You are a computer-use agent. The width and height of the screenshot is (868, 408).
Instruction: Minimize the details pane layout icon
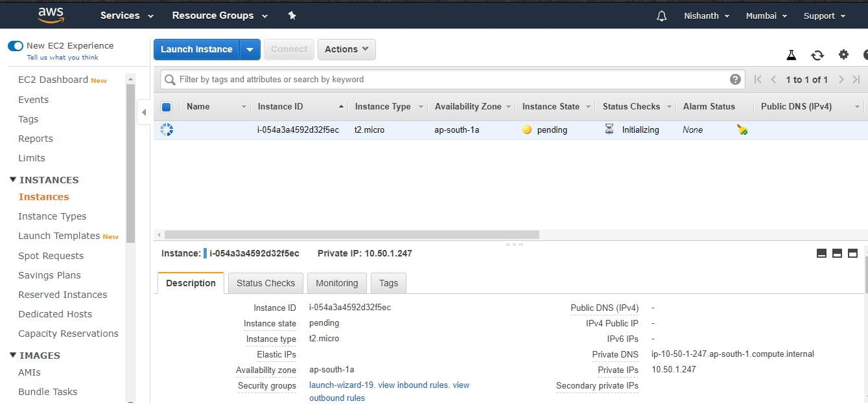tap(821, 253)
